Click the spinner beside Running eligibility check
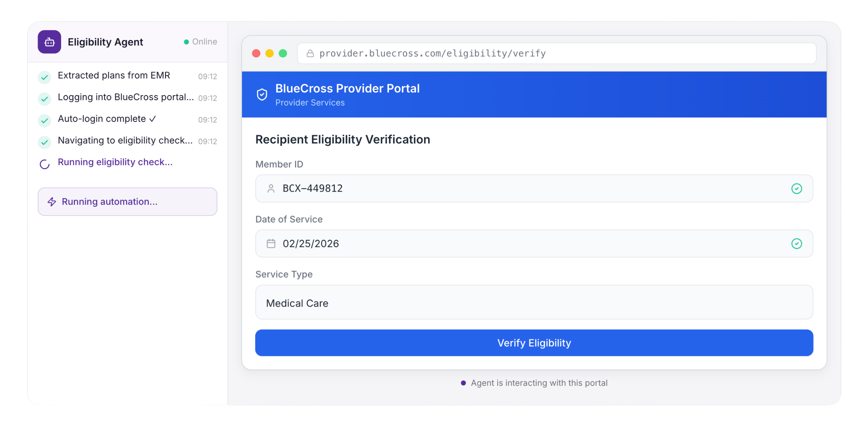The width and height of the screenshot is (868, 434). (44, 164)
